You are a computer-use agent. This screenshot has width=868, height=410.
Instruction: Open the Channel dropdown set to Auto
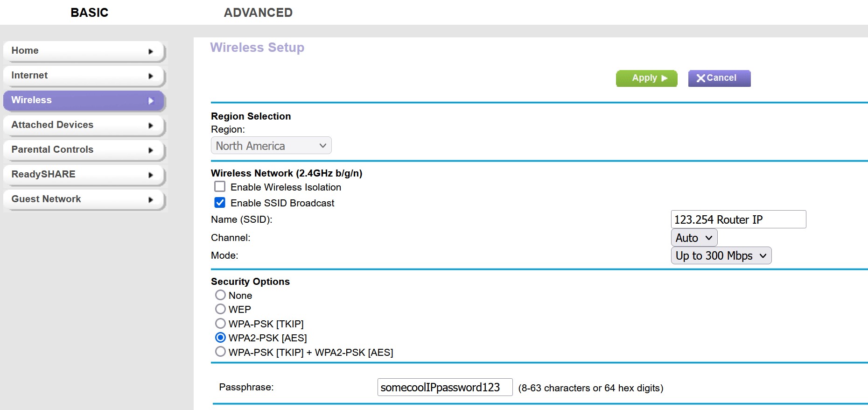point(693,238)
